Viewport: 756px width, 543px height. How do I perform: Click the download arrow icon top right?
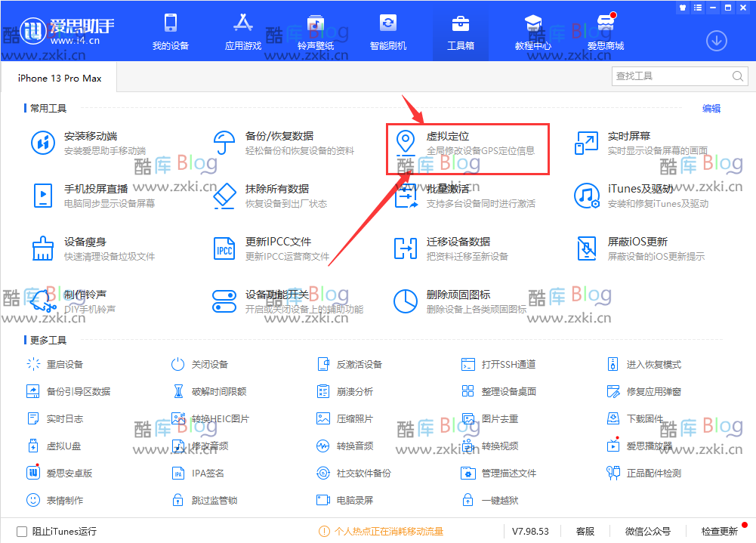(x=716, y=41)
